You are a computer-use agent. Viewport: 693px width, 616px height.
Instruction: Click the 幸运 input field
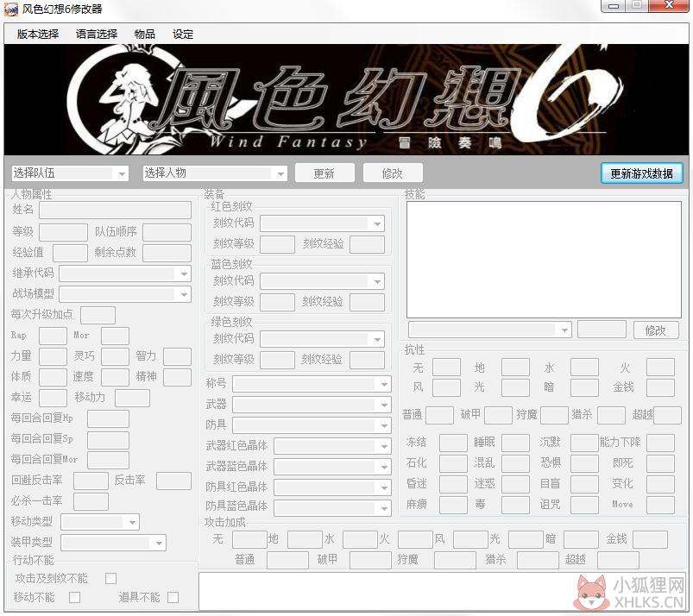tap(53, 398)
